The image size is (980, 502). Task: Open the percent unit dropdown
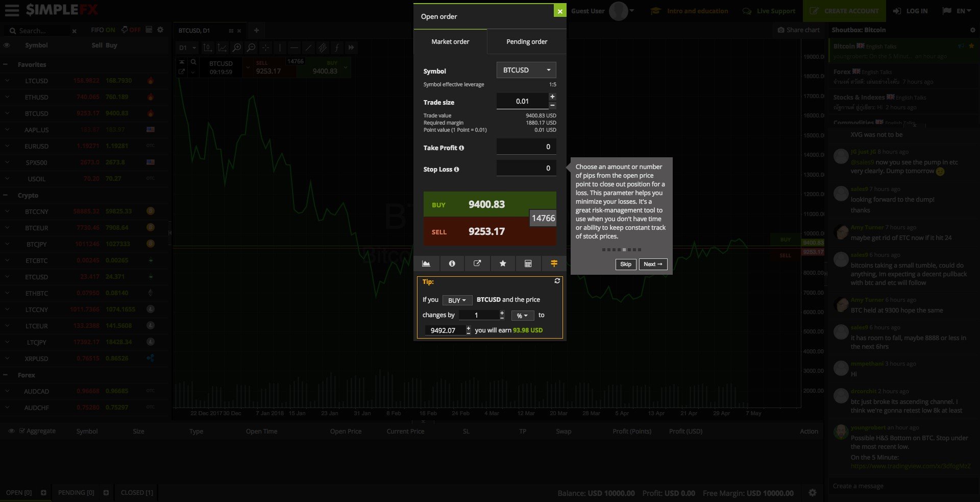[x=523, y=316]
